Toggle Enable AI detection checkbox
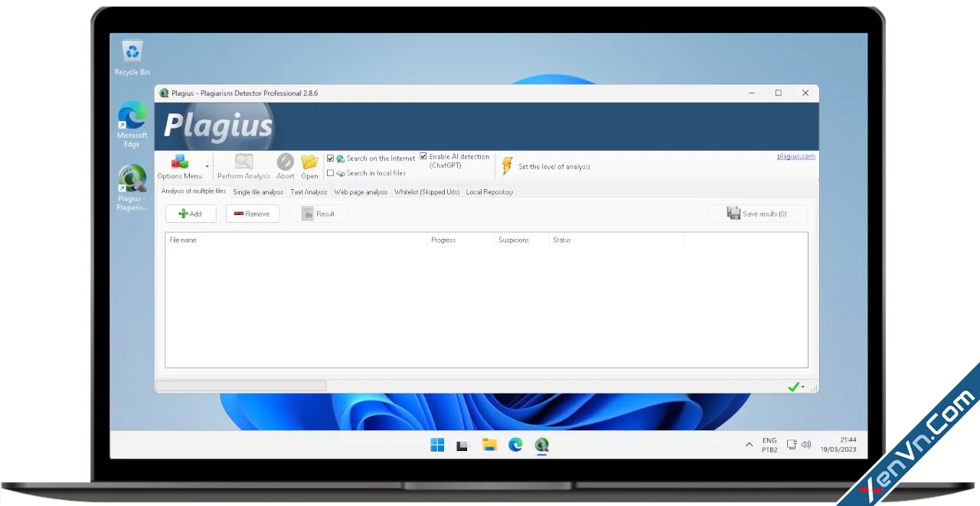Viewport: 980px width, 506px height. pyautogui.click(x=423, y=156)
